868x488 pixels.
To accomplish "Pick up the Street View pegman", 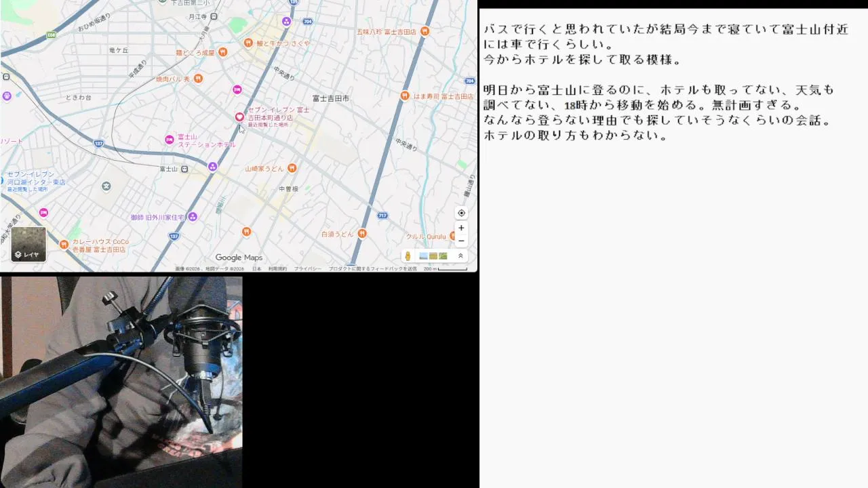I will pyautogui.click(x=408, y=256).
